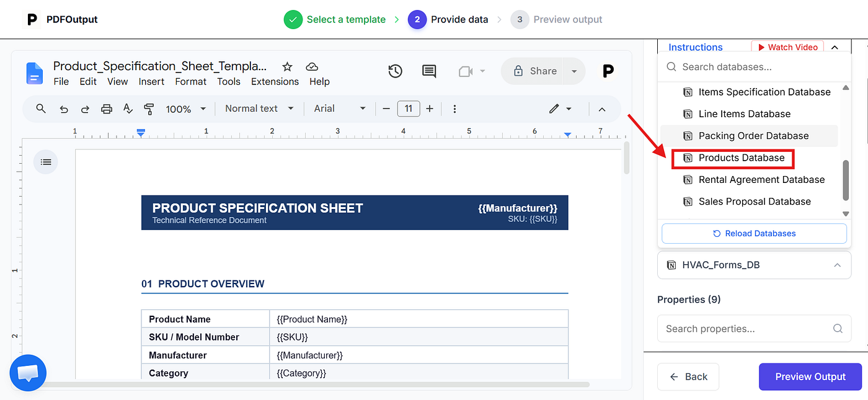Go to the Provide data step
868x400 pixels.
pyautogui.click(x=449, y=19)
